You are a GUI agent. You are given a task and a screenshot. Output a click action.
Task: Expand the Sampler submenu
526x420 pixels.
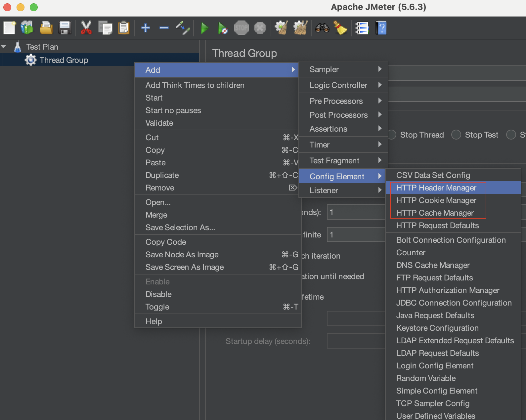coord(343,69)
